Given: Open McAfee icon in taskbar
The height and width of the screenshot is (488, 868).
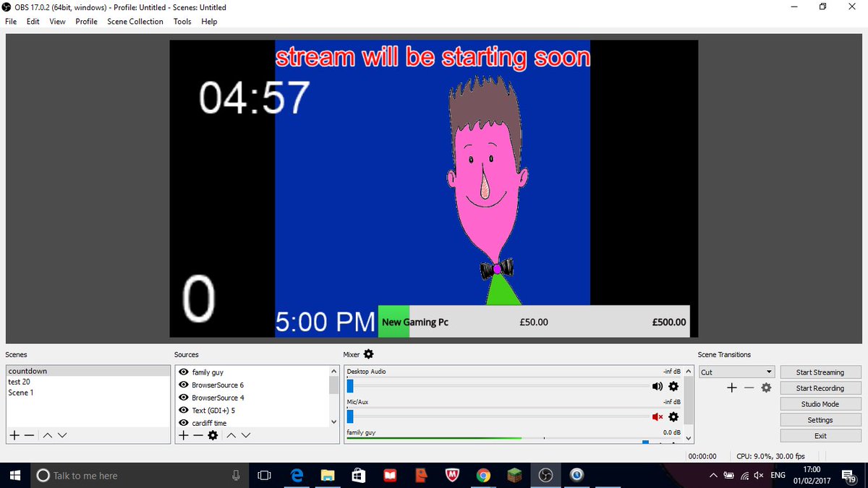Looking at the screenshot, I should [453, 475].
